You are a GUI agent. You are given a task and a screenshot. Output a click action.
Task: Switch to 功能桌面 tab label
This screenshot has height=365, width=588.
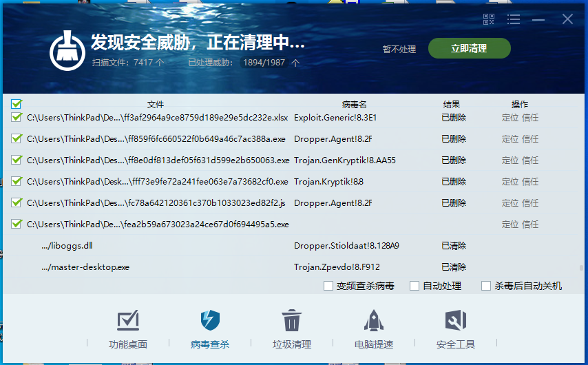coord(128,344)
